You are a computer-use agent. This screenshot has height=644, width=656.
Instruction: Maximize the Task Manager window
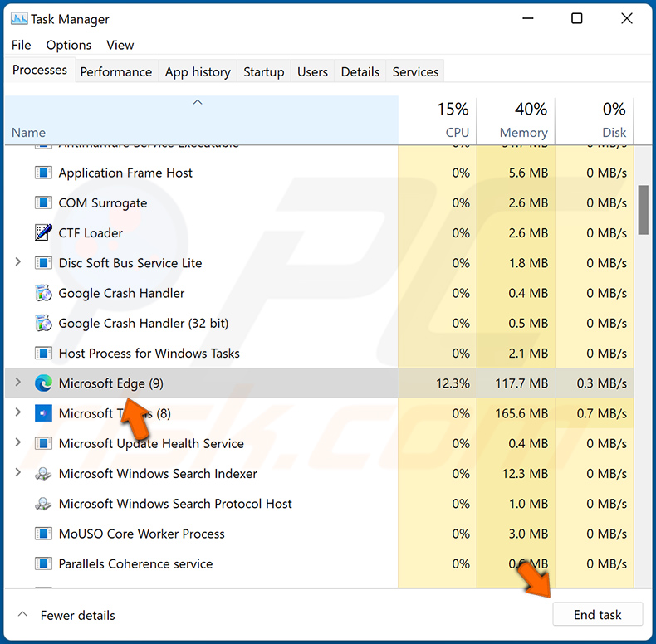pos(577,18)
